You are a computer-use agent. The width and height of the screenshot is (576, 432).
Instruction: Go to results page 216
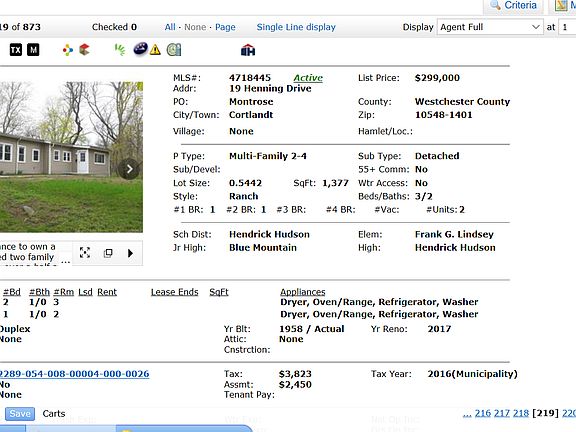click(482, 413)
